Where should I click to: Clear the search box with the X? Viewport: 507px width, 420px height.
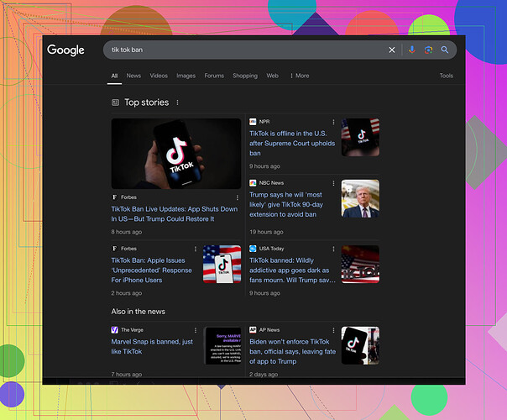[x=391, y=50]
